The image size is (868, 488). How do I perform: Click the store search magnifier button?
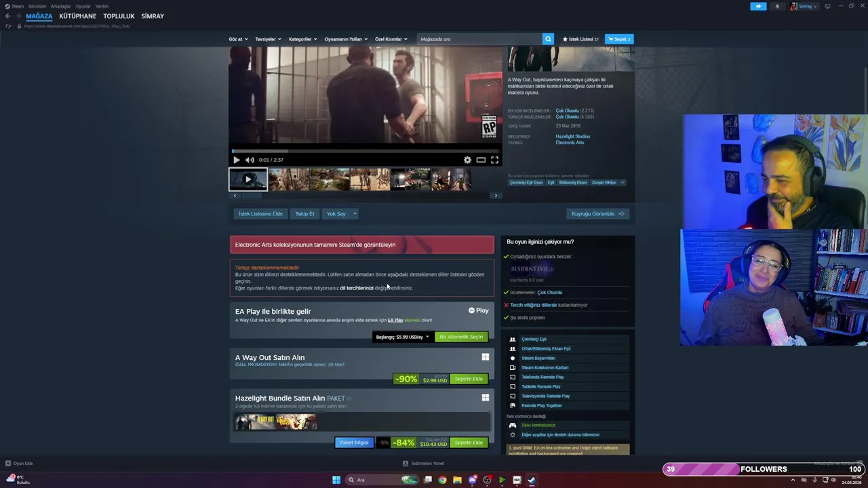pos(548,39)
